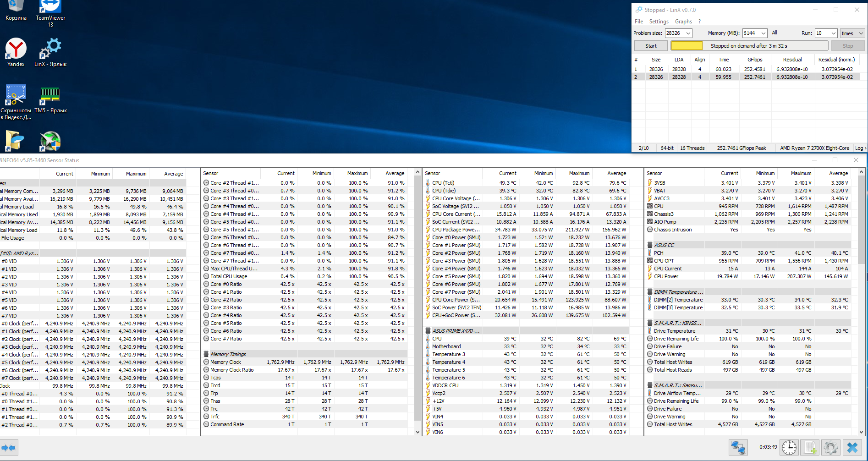Viewport: 868px width, 461px height.
Task: Open HWiNFO sensor settings gear icon
Action: pos(830,448)
